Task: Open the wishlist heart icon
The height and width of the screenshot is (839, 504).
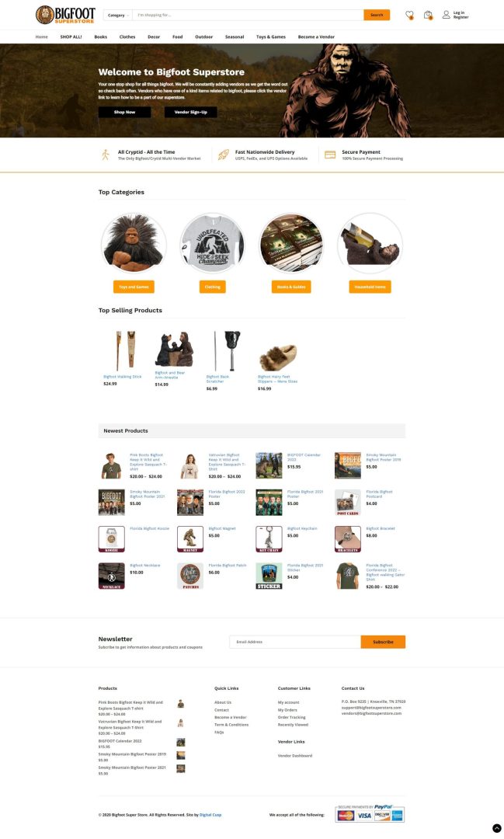Action: point(409,15)
